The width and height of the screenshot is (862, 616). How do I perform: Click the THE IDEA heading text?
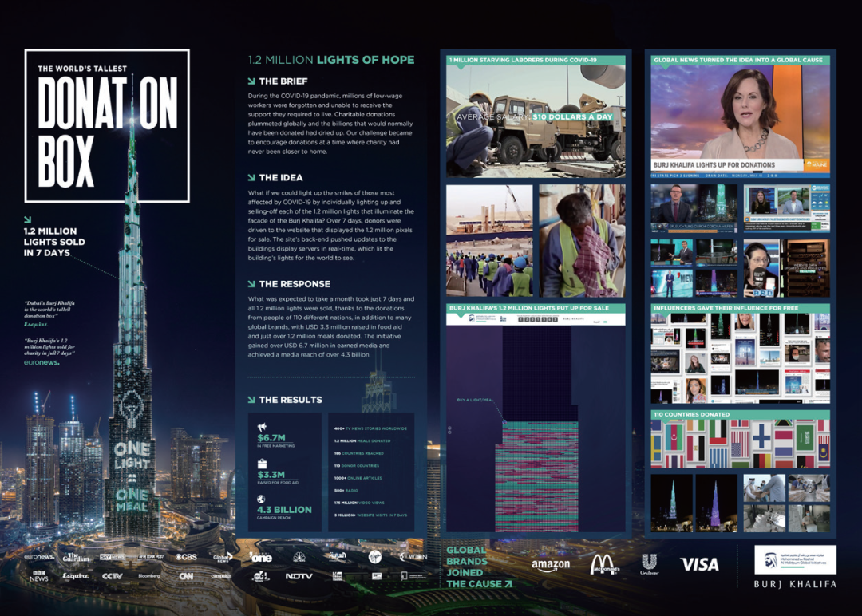click(x=281, y=177)
